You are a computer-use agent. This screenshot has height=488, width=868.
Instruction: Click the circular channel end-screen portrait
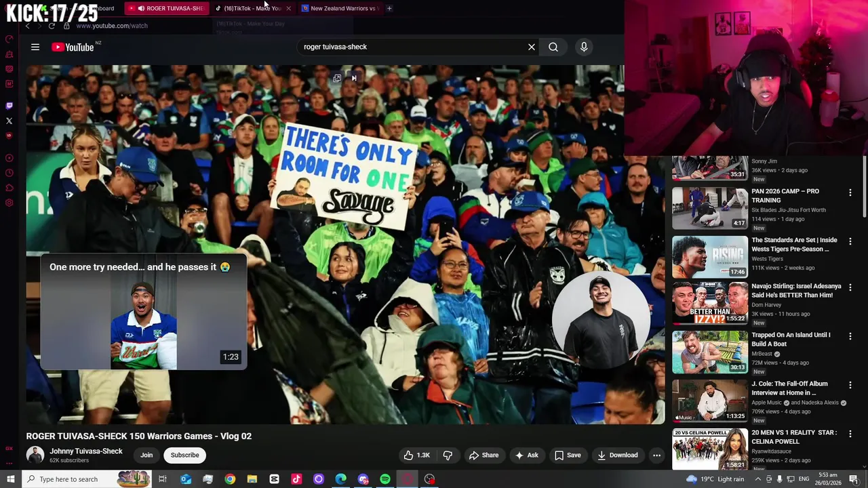pyautogui.click(x=601, y=319)
